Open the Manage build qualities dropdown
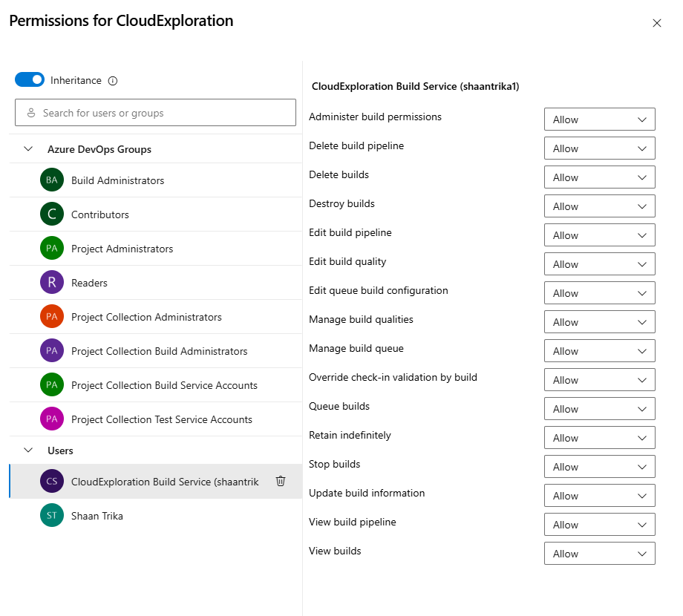 [x=599, y=322]
